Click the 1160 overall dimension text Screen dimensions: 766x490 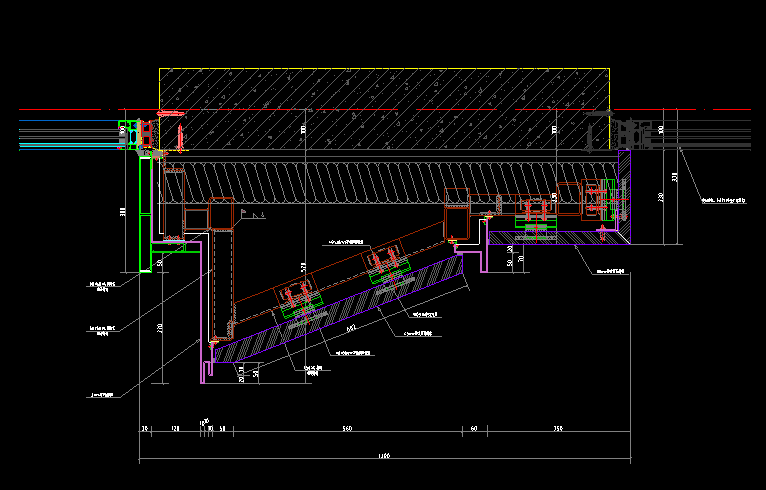tap(384, 457)
